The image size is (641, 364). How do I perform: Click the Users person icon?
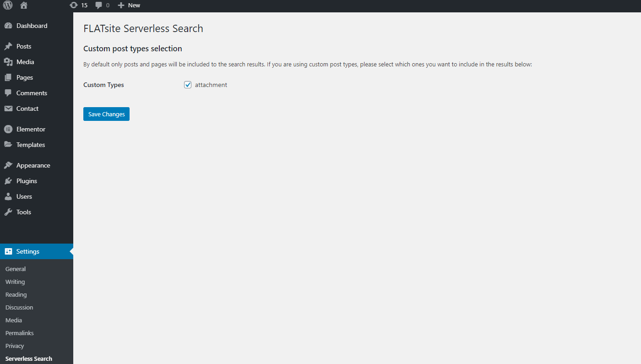(8, 196)
